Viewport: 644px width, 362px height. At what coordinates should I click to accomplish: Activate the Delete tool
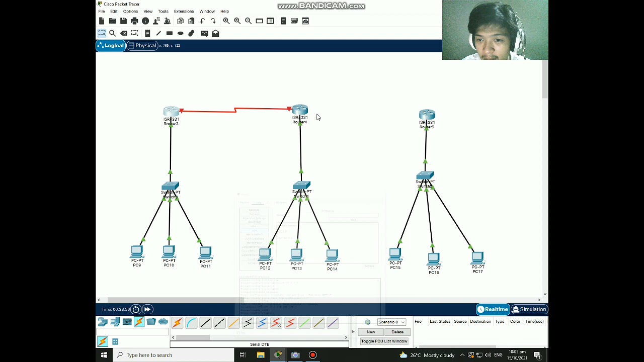coord(124,33)
